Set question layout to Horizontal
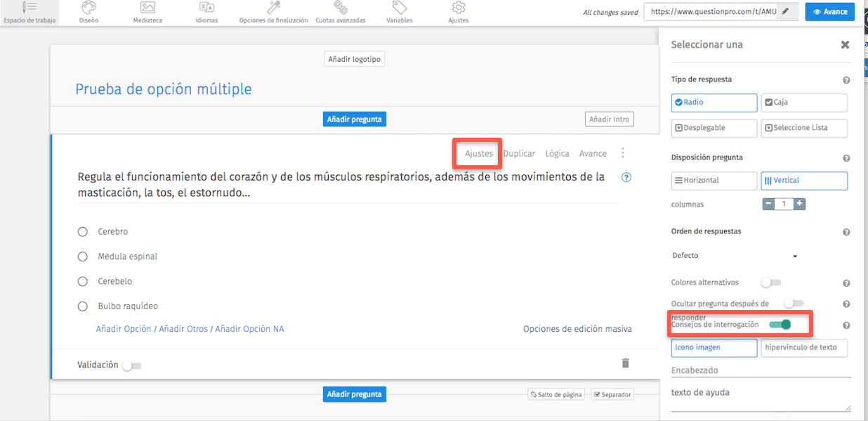Image resolution: width=868 pixels, height=421 pixels. tap(714, 181)
